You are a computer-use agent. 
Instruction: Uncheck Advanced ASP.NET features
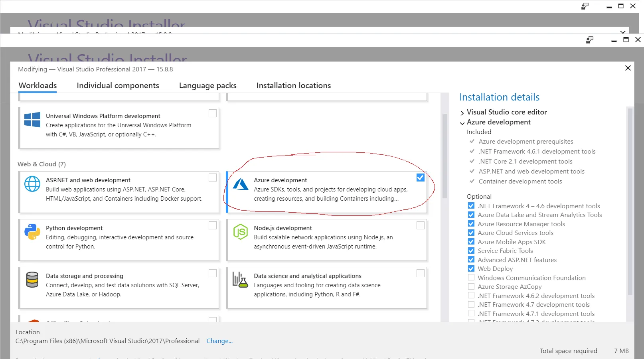point(471,260)
